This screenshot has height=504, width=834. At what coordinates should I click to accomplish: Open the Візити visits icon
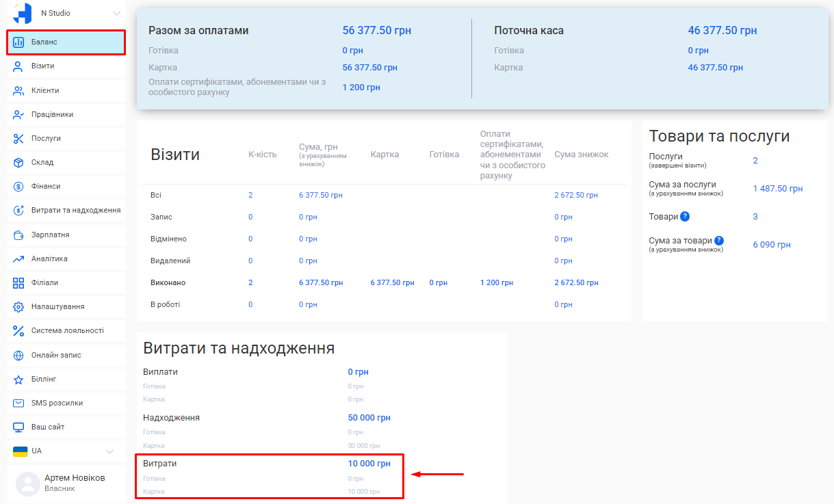19,66
